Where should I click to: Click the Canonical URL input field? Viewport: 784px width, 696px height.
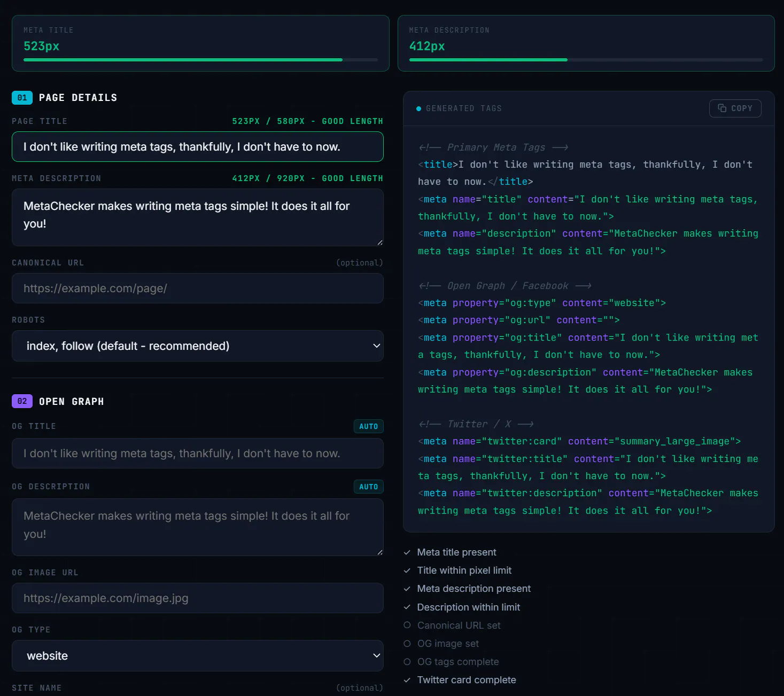(x=198, y=288)
